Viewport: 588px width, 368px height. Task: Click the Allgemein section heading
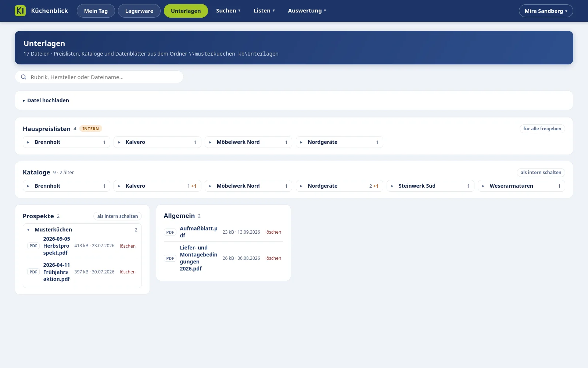click(179, 216)
